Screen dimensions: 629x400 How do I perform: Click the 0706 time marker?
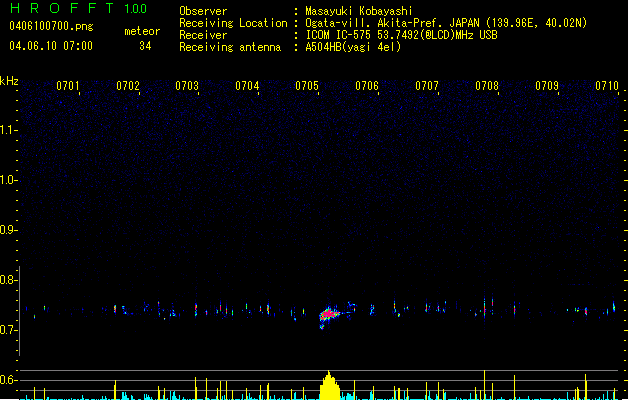point(367,86)
